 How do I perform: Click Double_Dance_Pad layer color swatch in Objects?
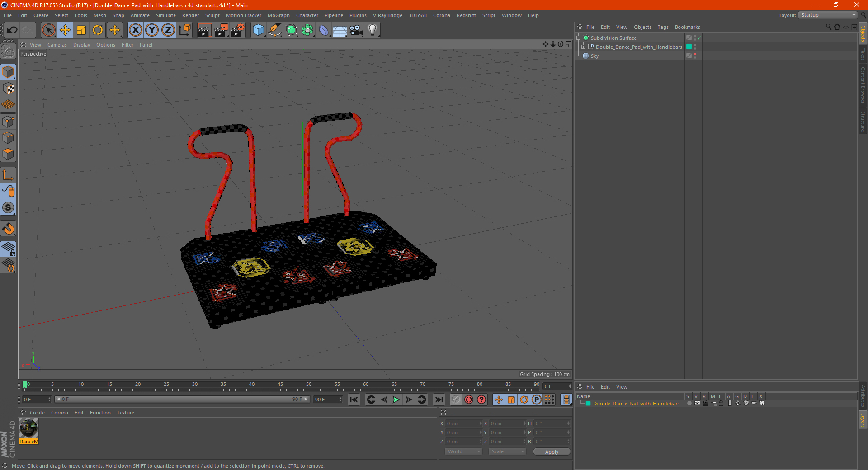pyautogui.click(x=689, y=47)
